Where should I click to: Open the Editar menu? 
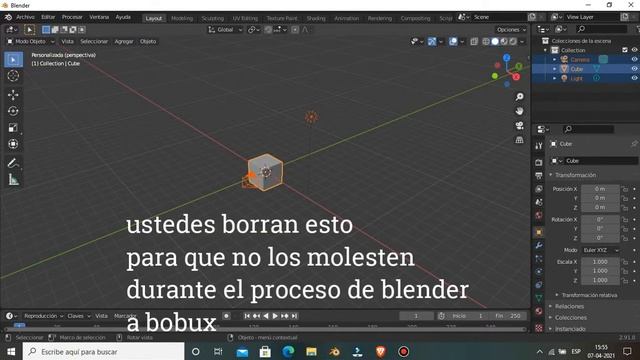point(48,17)
